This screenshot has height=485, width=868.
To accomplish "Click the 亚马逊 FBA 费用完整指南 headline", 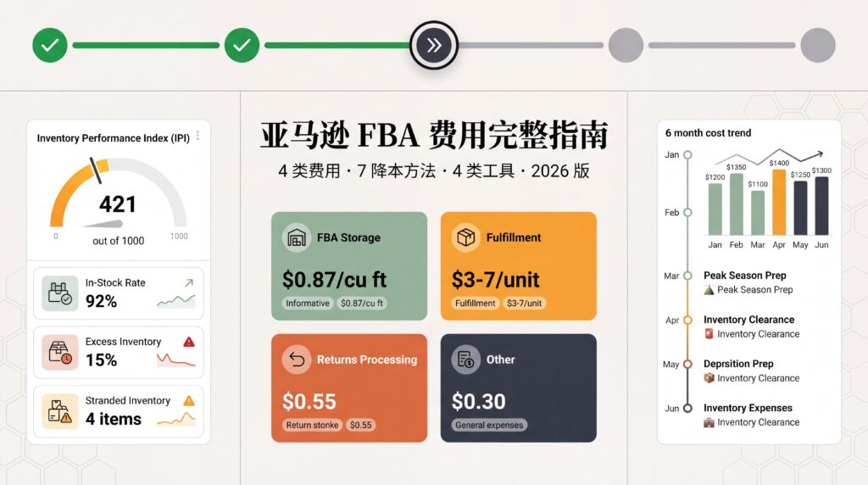I will click(x=435, y=135).
